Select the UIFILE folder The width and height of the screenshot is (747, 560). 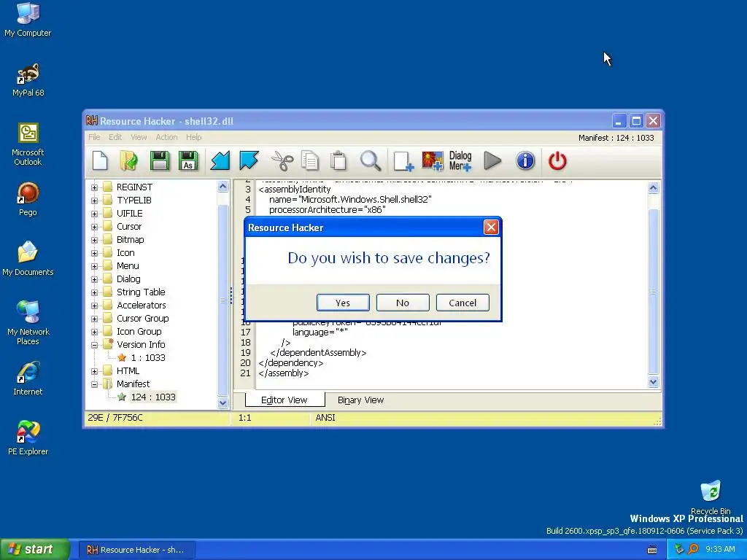tap(129, 214)
